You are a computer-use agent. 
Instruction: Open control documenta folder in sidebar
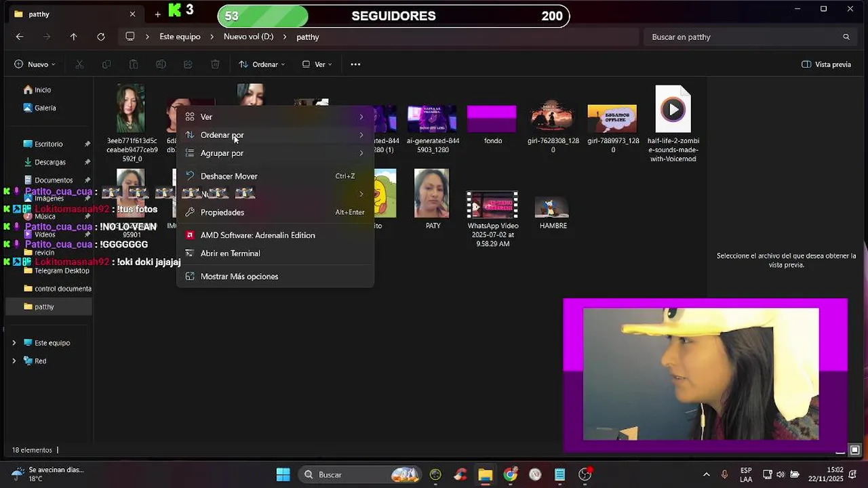62,289
